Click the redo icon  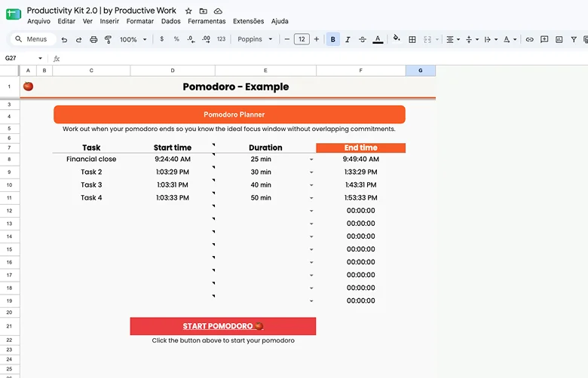pyautogui.click(x=78, y=39)
